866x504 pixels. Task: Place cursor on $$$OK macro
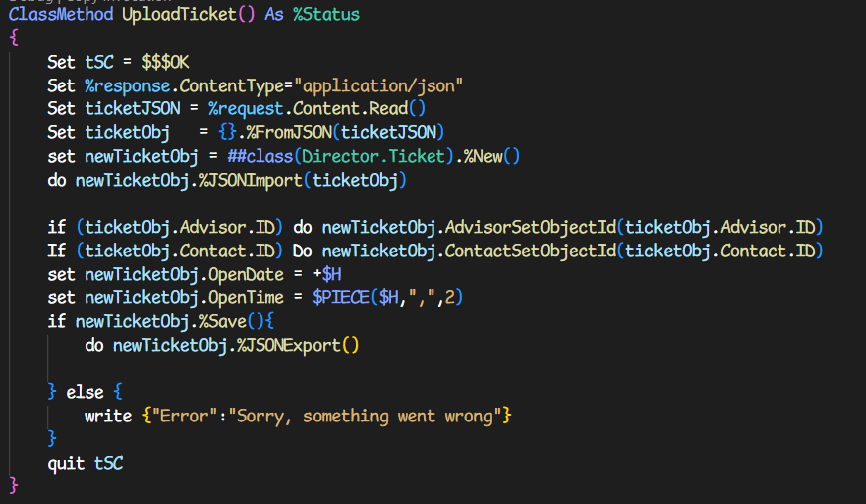coord(165,61)
